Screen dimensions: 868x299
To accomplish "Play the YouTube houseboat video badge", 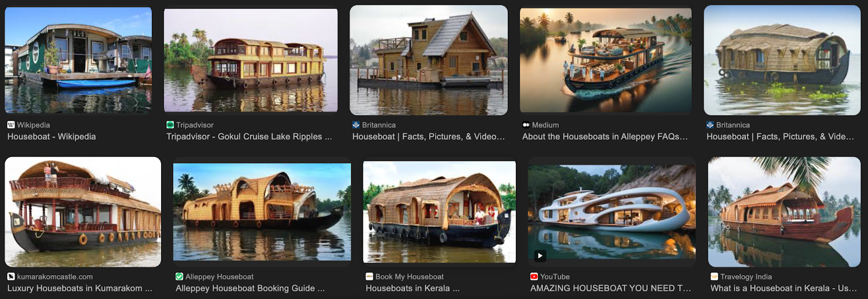I will [x=540, y=256].
